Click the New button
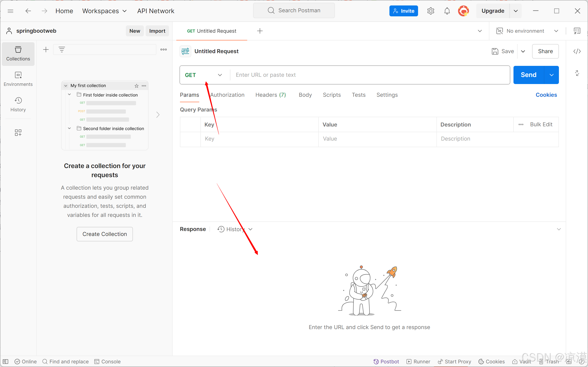588x367 pixels. click(135, 31)
